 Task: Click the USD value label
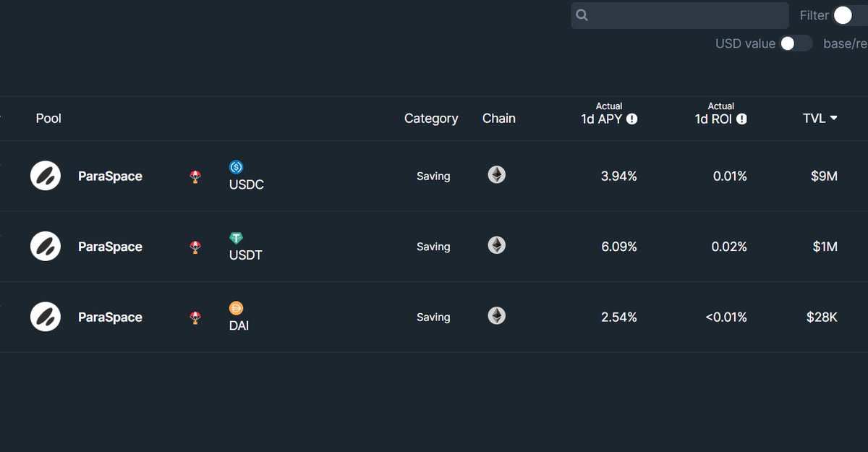(745, 43)
